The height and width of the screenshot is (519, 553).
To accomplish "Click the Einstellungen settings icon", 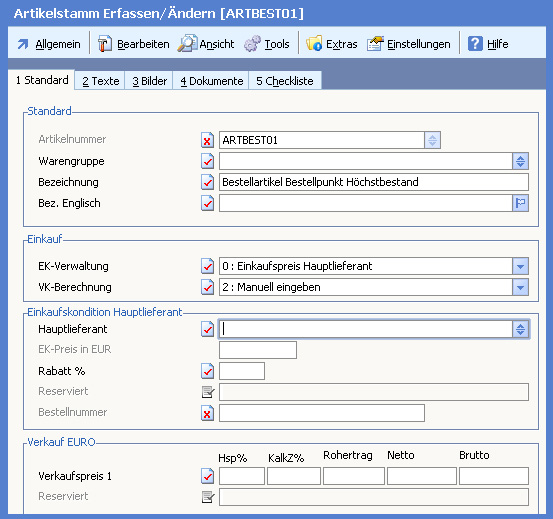I will pos(375,44).
